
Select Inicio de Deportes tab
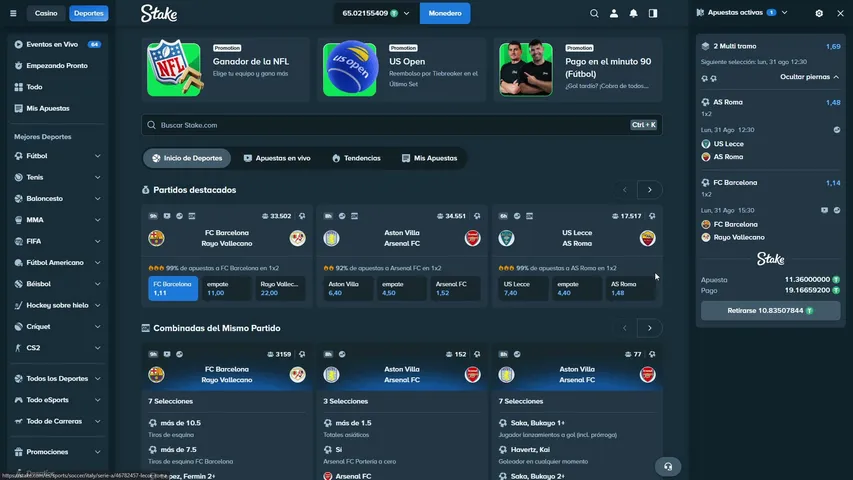pos(187,158)
